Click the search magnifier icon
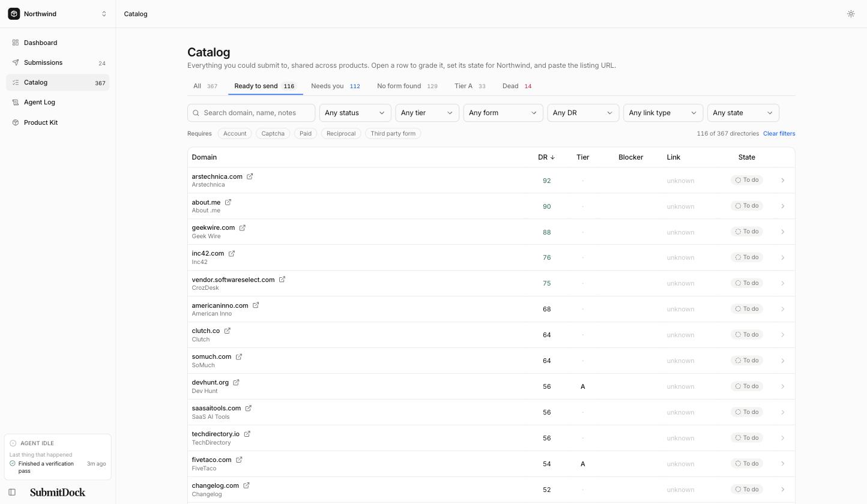 196,113
